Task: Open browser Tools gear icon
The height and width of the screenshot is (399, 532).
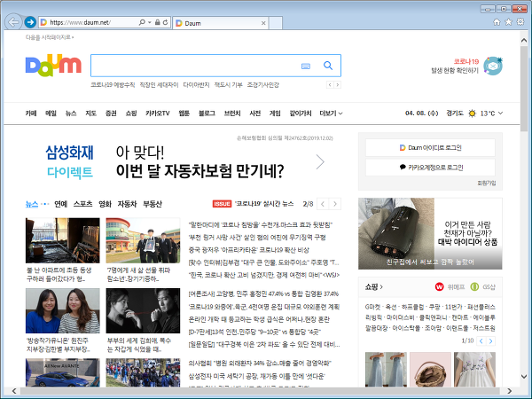Action: pos(520,22)
